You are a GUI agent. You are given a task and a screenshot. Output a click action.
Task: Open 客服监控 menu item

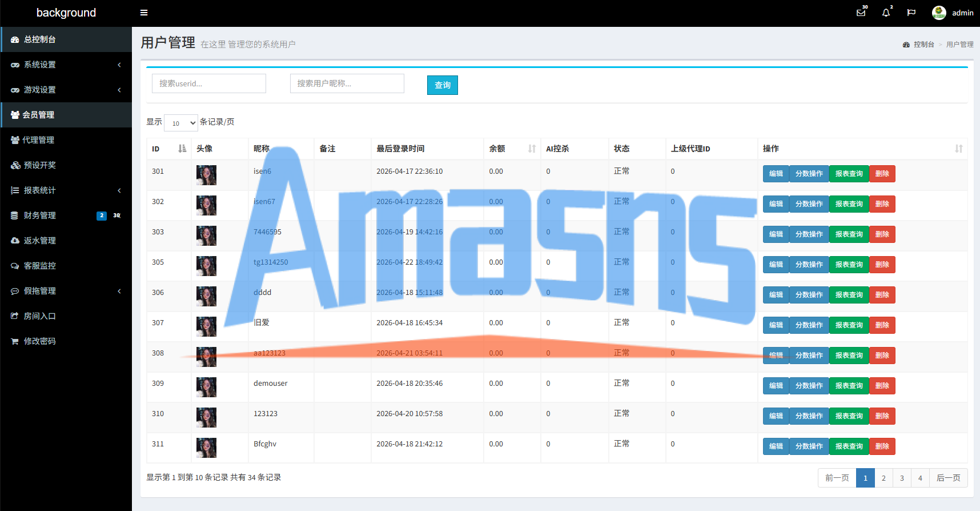click(x=66, y=266)
